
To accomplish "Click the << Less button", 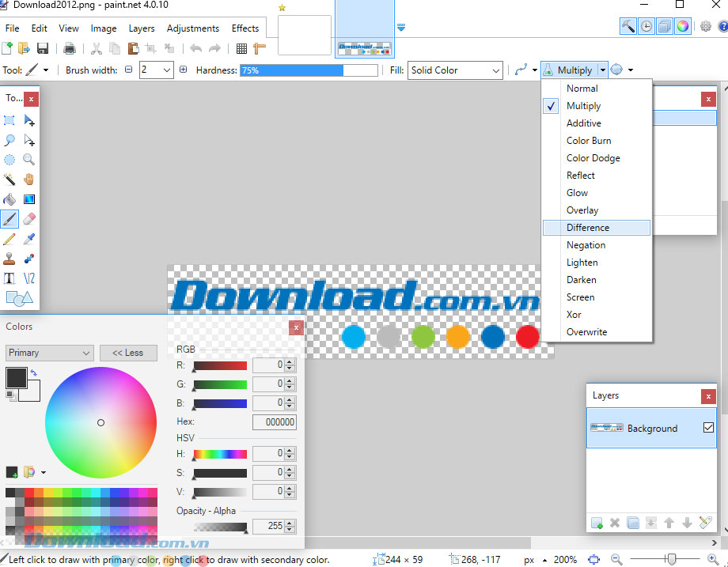I will (128, 353).
